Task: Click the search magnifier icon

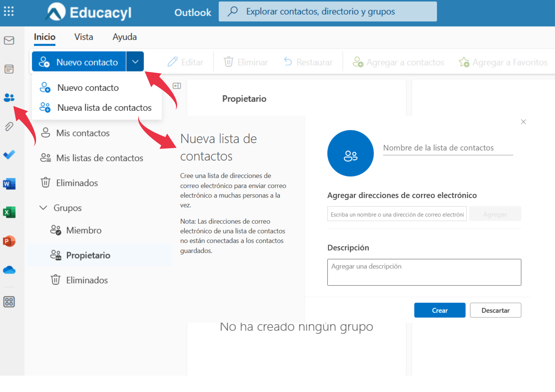Action: pyautogui.click(x=233, y=11)
